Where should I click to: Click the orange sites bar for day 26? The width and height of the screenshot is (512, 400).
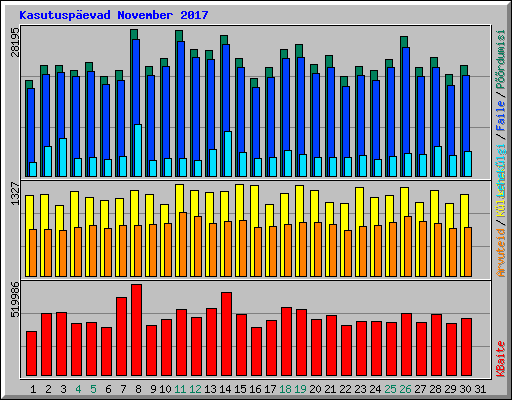coord(408,246)
